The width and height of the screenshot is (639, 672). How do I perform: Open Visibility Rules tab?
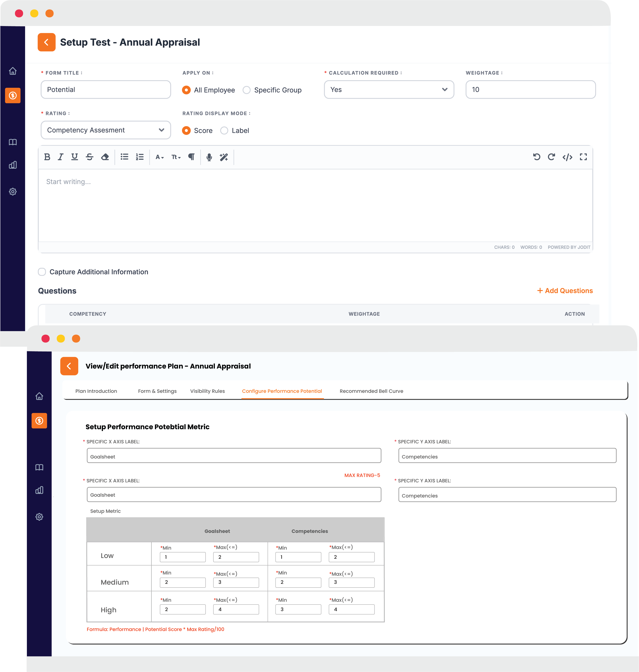click(x=207, y=391)
